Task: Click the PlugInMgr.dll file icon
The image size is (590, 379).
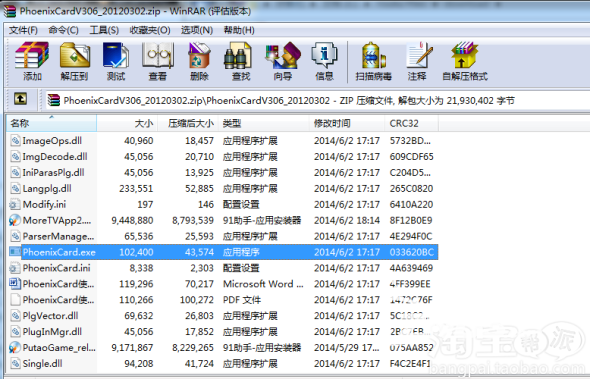Action: point(15,332)
